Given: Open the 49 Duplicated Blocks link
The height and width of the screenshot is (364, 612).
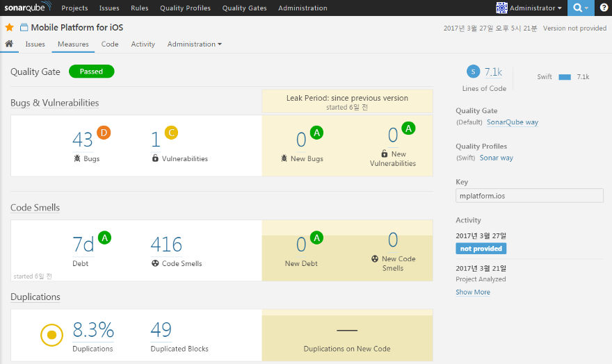Looking at the screenshot, I should pos(161,330).
